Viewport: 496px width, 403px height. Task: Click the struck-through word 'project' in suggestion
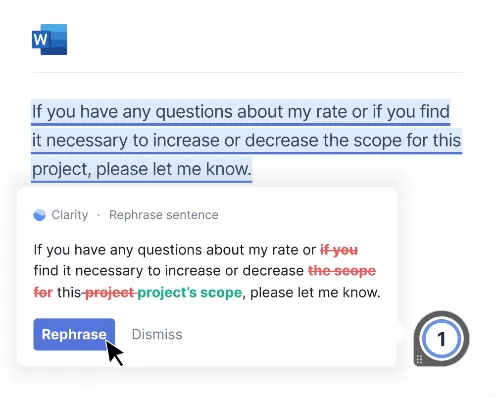(110, 293)
